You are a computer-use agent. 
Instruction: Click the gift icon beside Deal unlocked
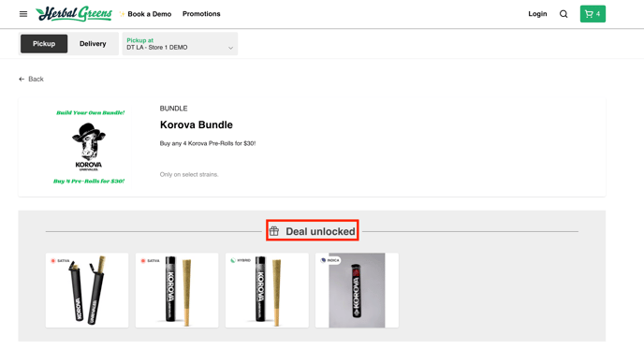pos(274,231)
